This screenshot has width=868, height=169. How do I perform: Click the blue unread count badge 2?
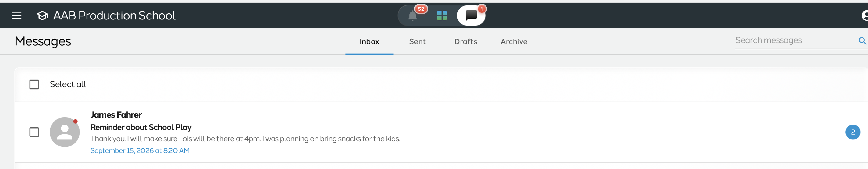(852, 132)
